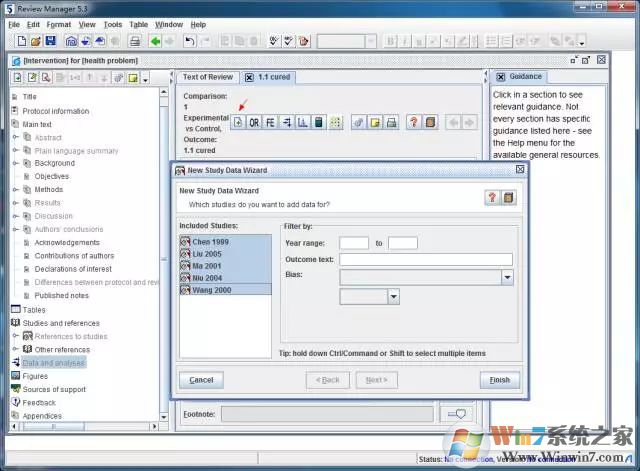
Task: Click the Finish button
Action: [x=499, y=380]
